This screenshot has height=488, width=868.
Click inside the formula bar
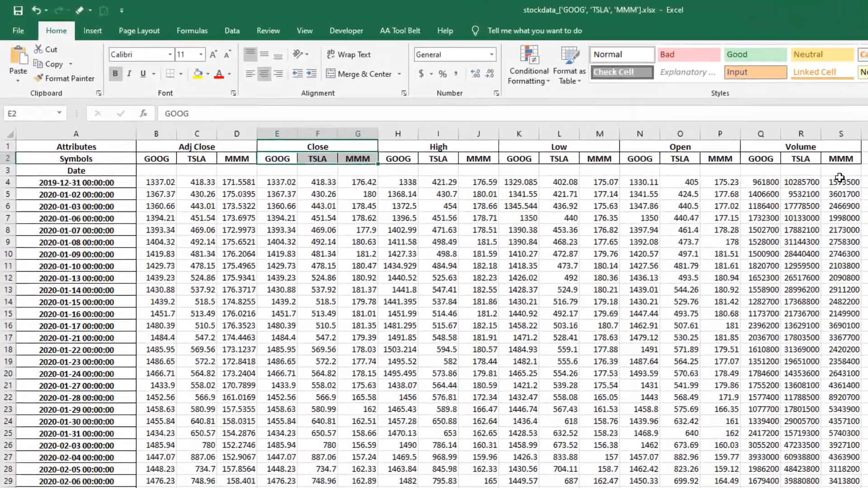pos(316,113)
